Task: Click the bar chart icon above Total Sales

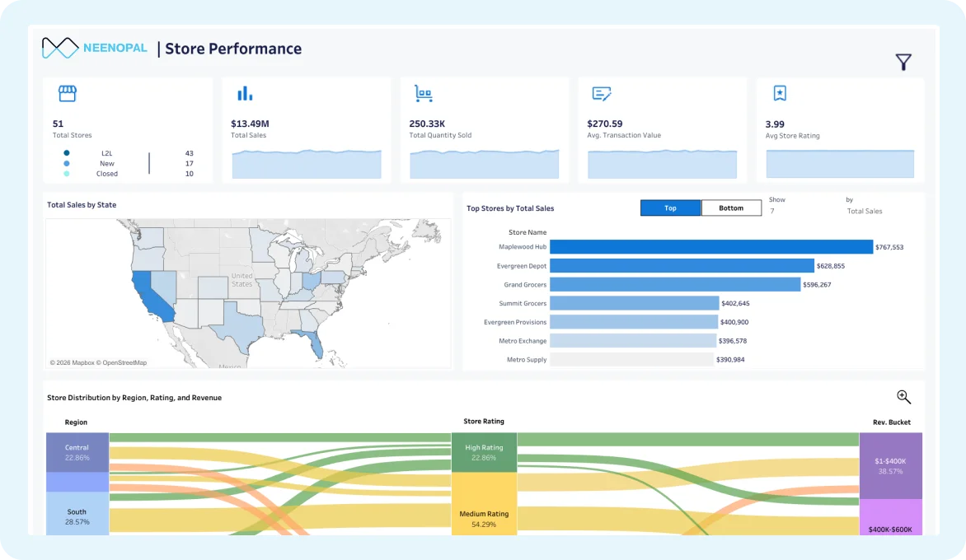Action: [x=245, y=93]
